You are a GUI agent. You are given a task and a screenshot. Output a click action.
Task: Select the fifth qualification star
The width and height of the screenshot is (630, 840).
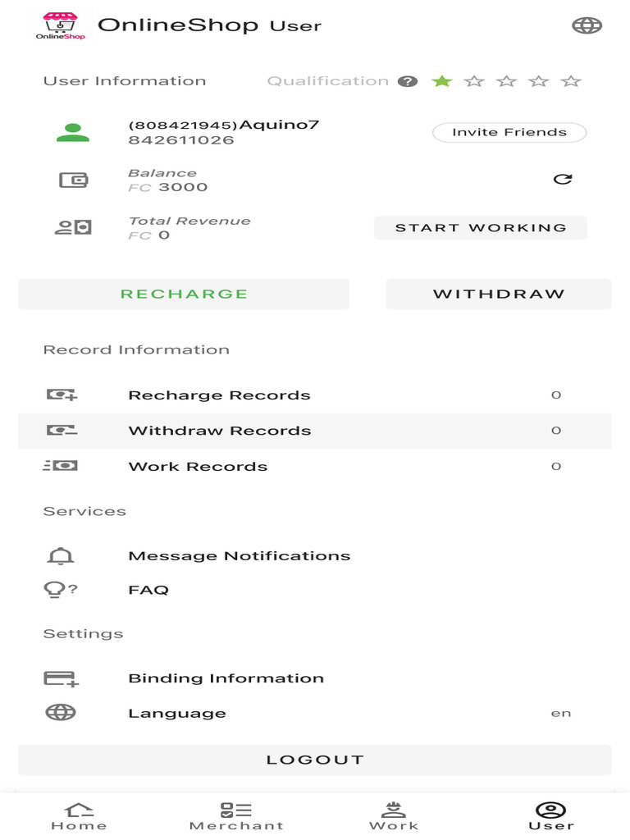tap(571, 81)
